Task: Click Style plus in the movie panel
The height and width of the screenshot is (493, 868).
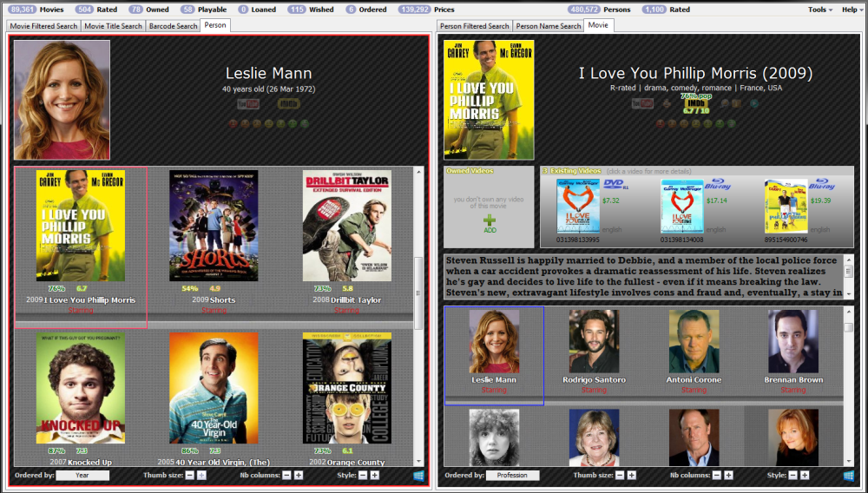Action: pos(805,476)
